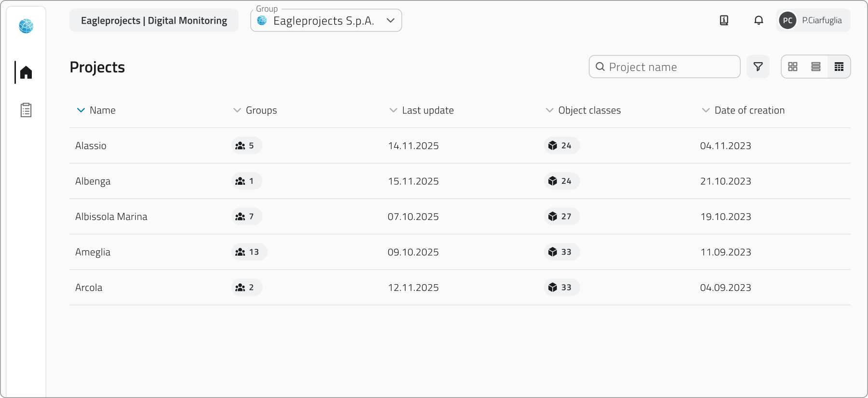
Task: Click the globe logo in the sidebar
Action: (x=26, y=26)
